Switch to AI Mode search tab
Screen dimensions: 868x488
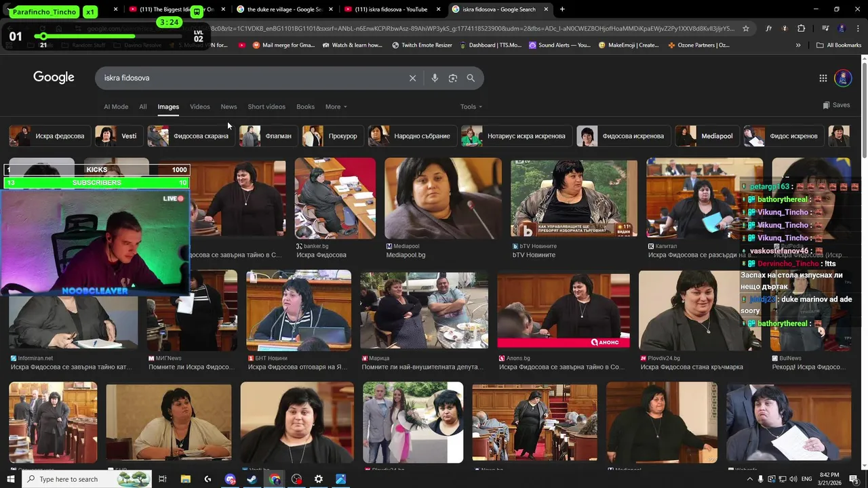[x=116, y=106]
